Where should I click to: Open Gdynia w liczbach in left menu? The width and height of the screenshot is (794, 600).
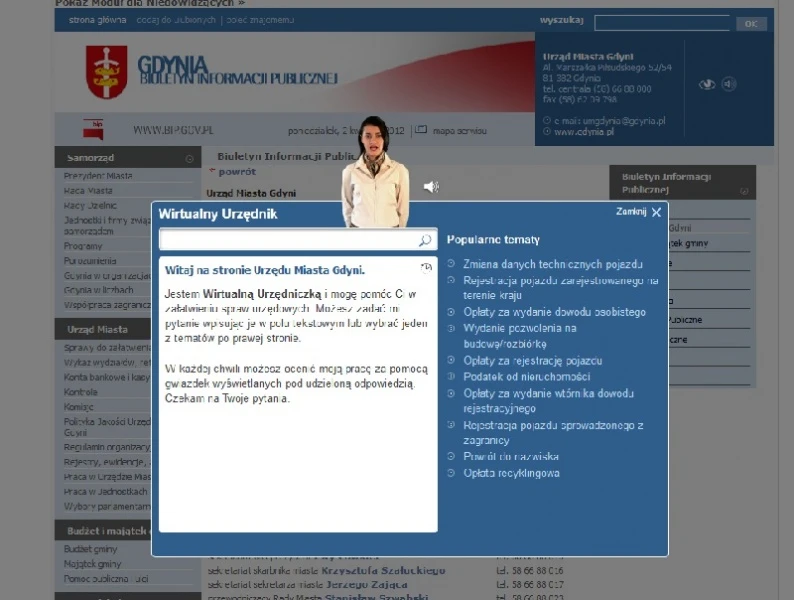pos(99,290)
